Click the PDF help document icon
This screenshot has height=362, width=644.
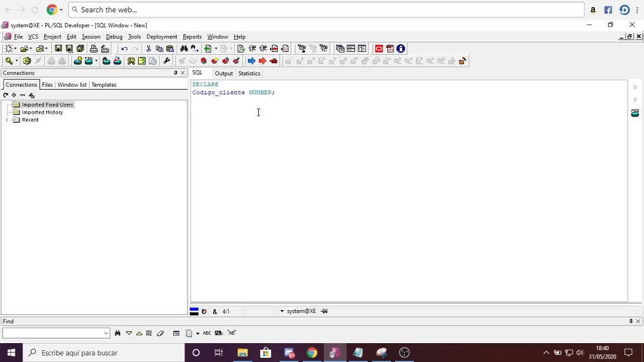click(390, 49)
